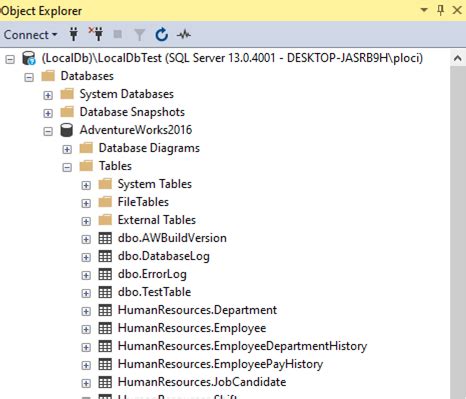Click the Stop square toolbar icon
The height and width of the screenshot is (399, 466).
point(117,34)
